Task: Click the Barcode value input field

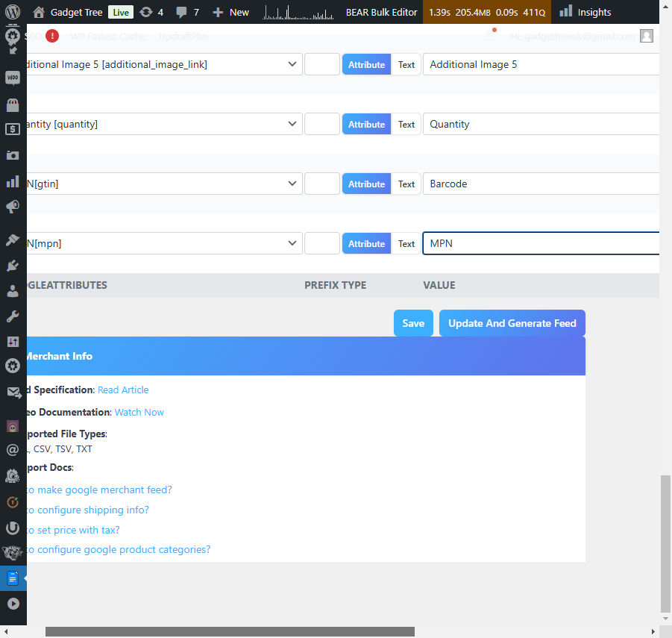Action: coord(541,184)
